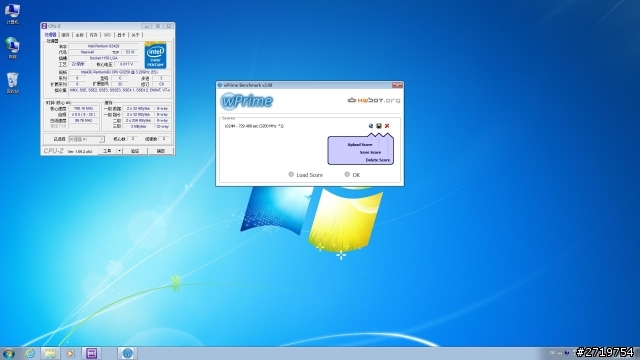The width and height of the screenshot is (640, 360).
Task: Select the instruction set MMX, SSE list
Action: coord(120,90)
